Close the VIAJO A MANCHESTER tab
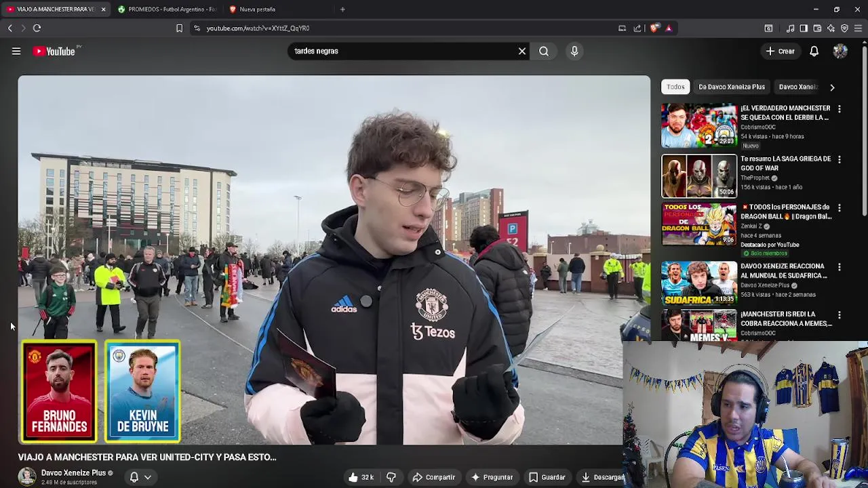 point(103,9)
